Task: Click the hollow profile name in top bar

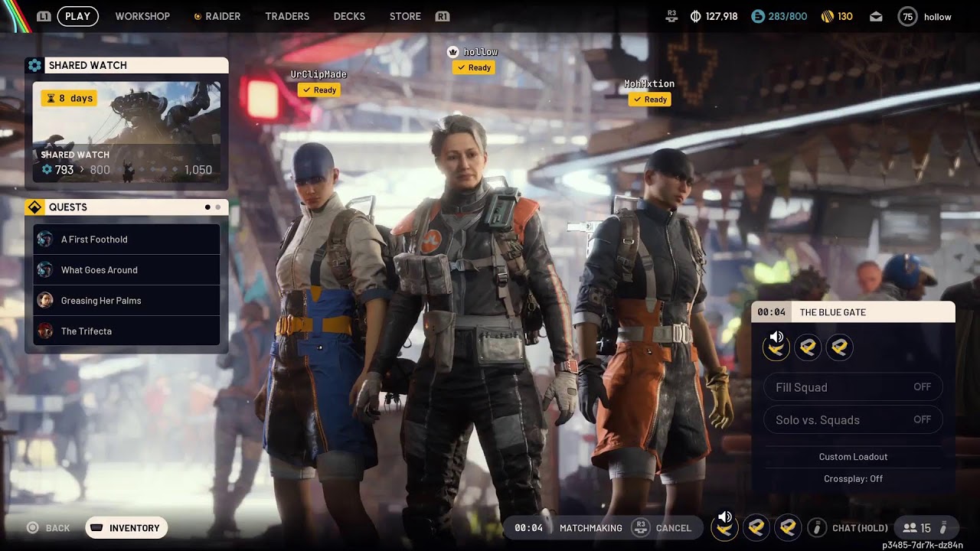Action: [938, 17]
